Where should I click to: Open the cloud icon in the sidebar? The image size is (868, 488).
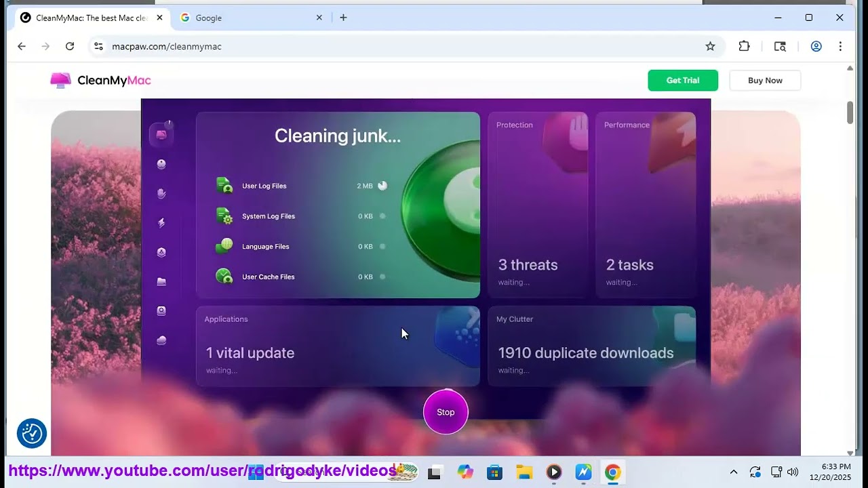tap(161, 340)
